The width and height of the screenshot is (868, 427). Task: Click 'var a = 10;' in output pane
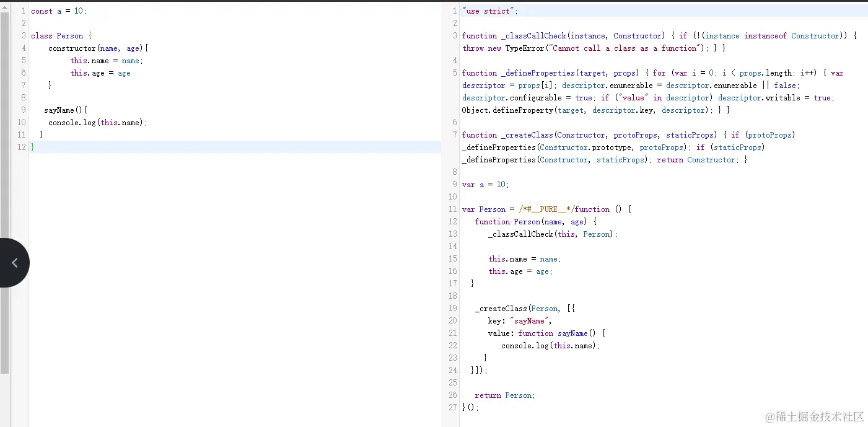[x=486, y=185]
